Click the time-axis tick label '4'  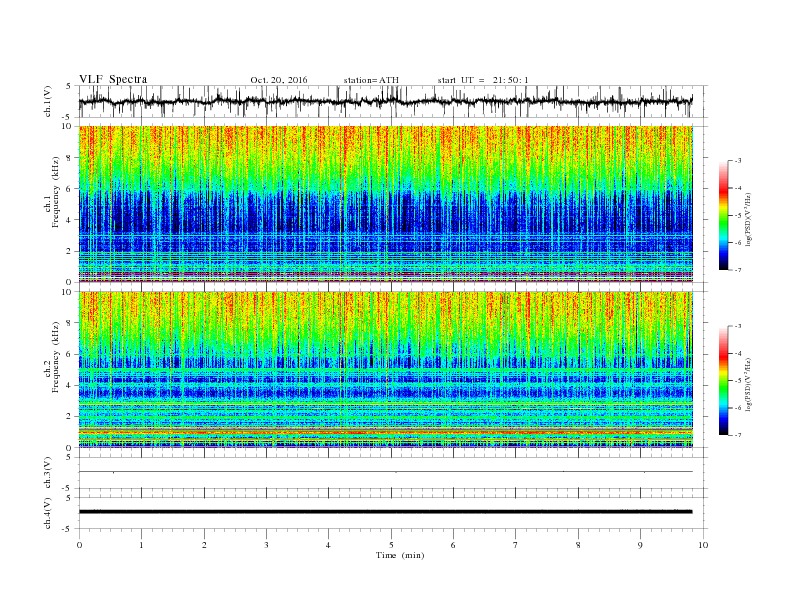[328, 545]
